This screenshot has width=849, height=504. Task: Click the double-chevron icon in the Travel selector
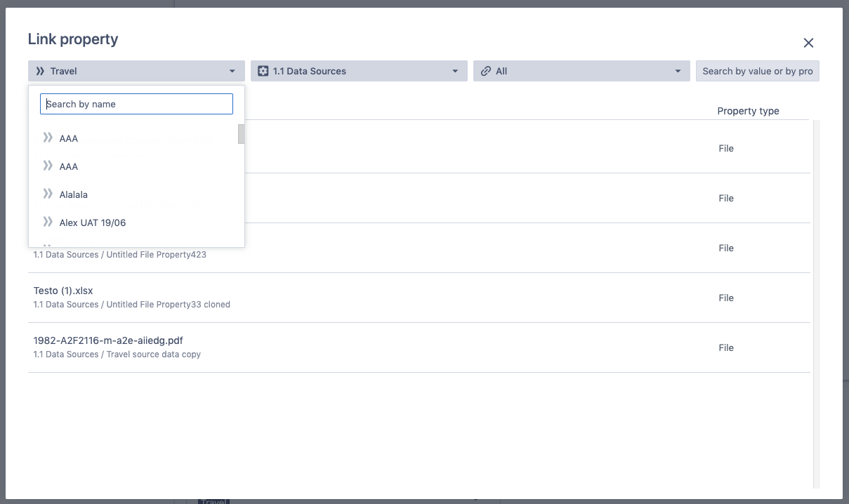[x=40, y=71]
